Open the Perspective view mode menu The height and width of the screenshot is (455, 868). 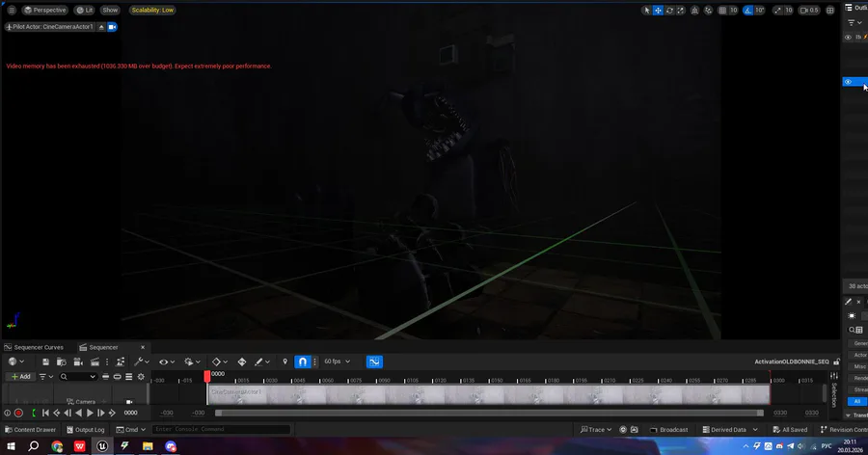point(44,10)
